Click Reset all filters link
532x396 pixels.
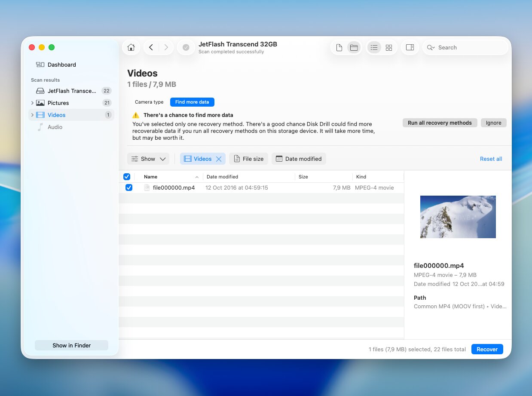pyautogui.click(x=491, y=159)
